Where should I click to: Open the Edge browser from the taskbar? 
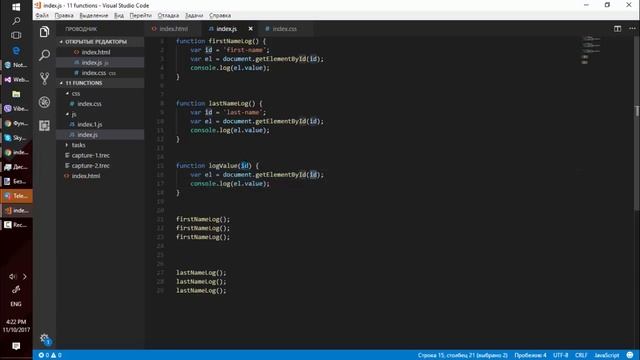16,50
